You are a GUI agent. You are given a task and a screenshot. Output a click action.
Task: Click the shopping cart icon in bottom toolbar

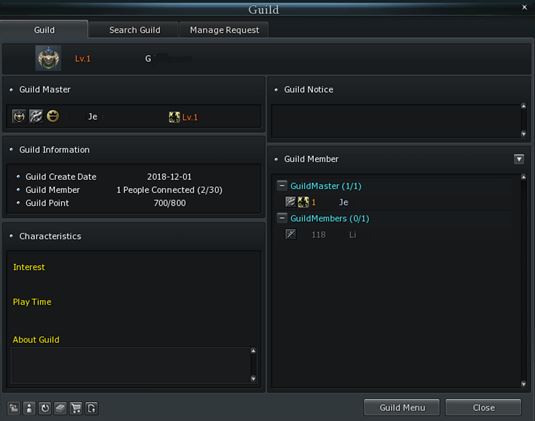click(x=76, y=408)
